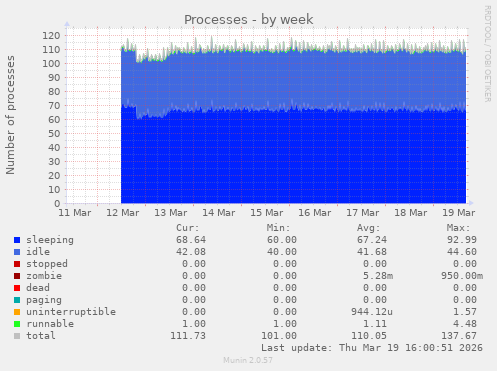Click the 'total' legend label
Image resolution: width=497 pixels, height=371 pixels.
click(41, 336)
